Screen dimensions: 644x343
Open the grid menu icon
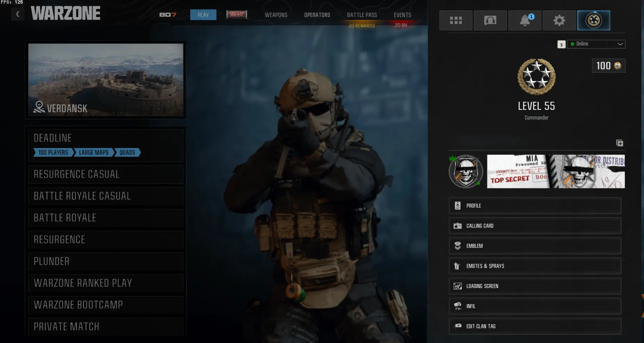pos(456,21)
